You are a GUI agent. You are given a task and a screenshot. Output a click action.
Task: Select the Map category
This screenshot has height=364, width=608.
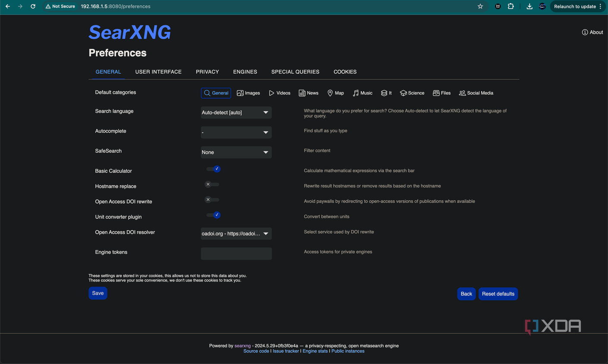coord(335,93)
